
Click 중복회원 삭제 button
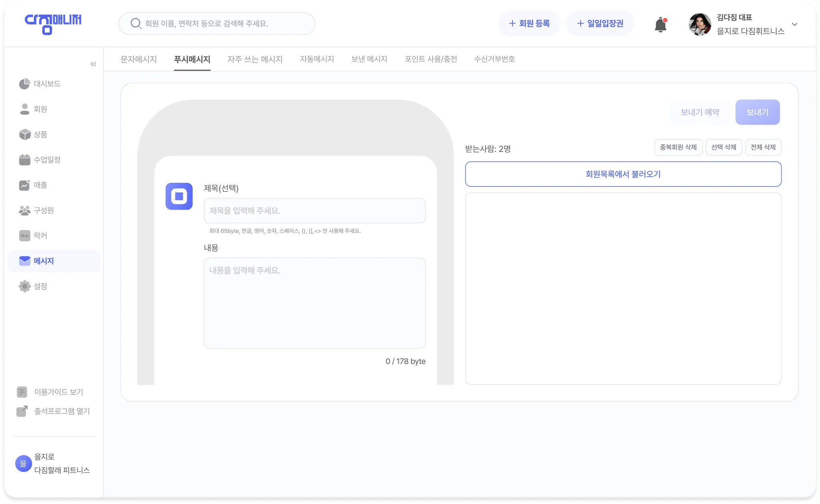(678, 147)
